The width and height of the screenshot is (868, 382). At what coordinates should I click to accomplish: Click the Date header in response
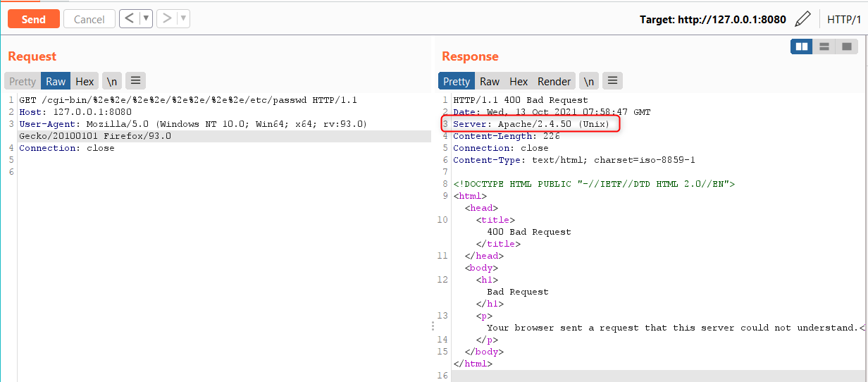tap(552, 112)
